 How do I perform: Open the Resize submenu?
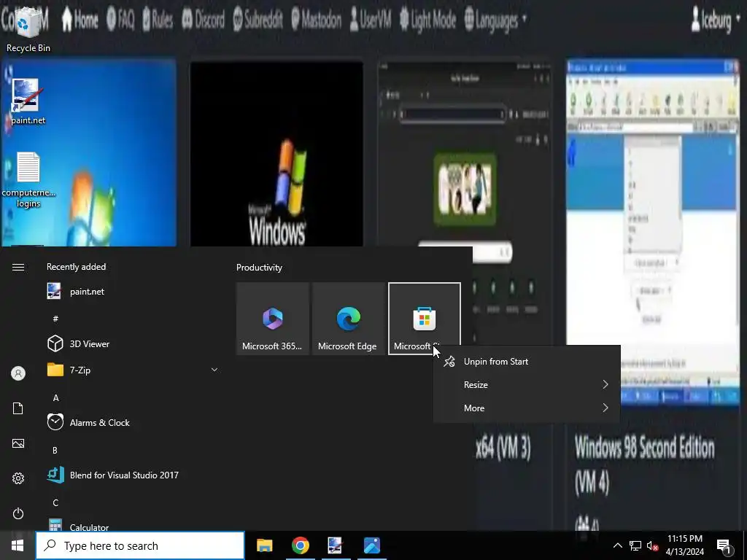click(527, 385)
